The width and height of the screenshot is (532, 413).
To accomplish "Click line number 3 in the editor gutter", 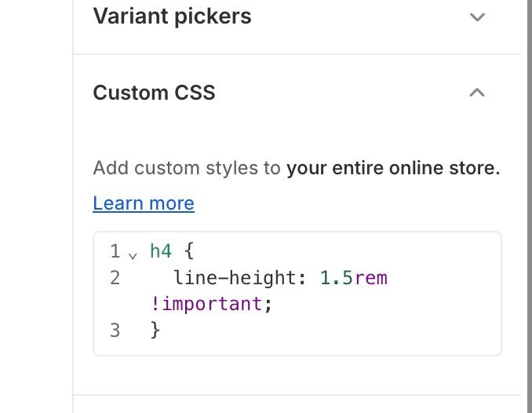I will tap(115, 330).
